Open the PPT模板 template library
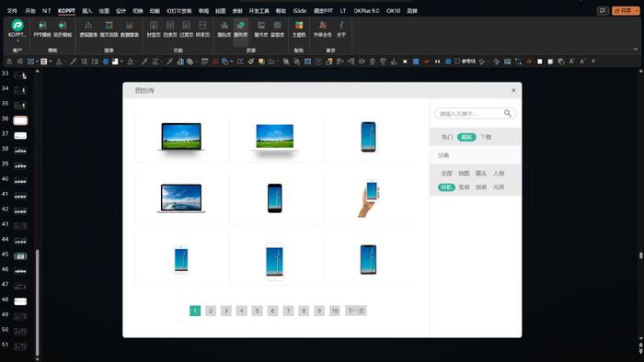The width and height of the screenshot is (644, 362). [x=42, y=29]
